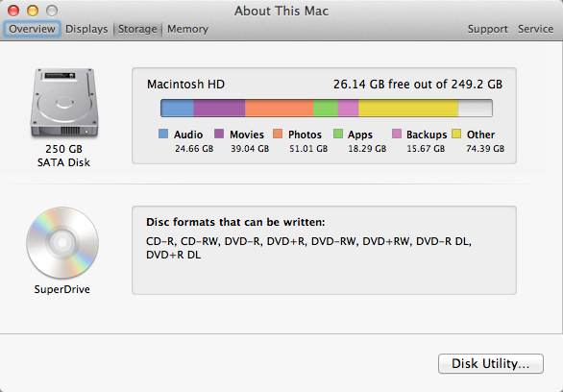563x392 pixels.
Task: Open the Support section
Action: tap(488, 29)
